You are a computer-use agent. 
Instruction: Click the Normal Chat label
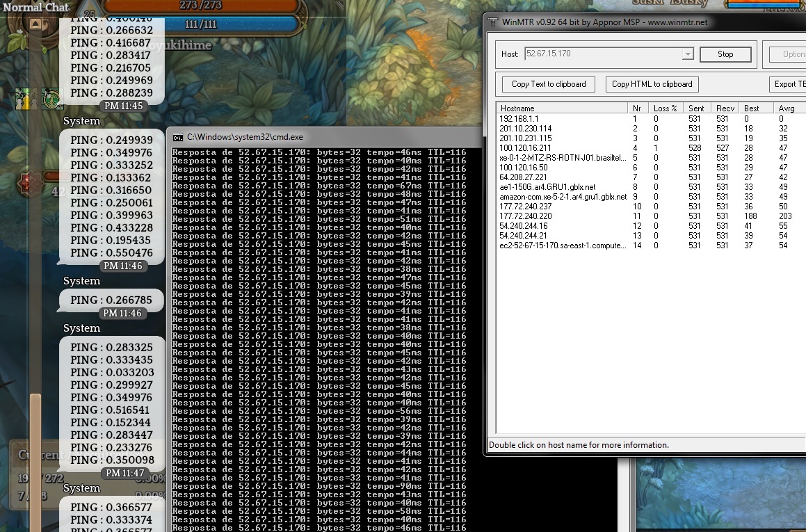click(36, 8)
